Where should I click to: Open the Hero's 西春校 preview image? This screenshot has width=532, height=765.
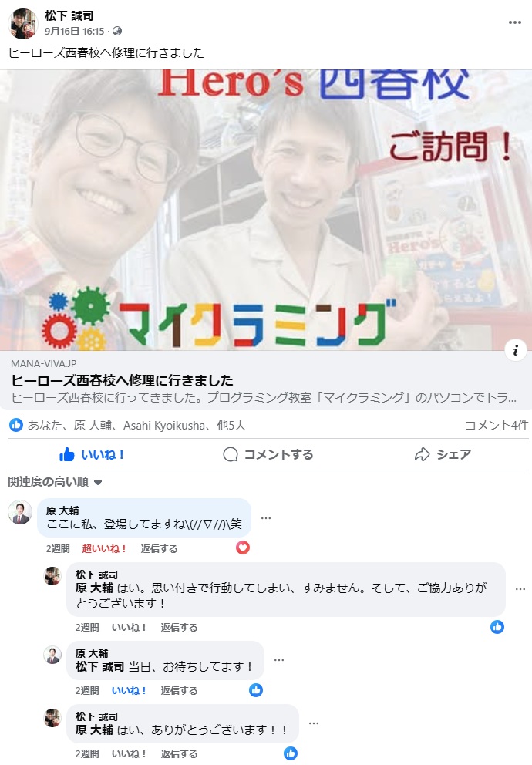[266, 210]
